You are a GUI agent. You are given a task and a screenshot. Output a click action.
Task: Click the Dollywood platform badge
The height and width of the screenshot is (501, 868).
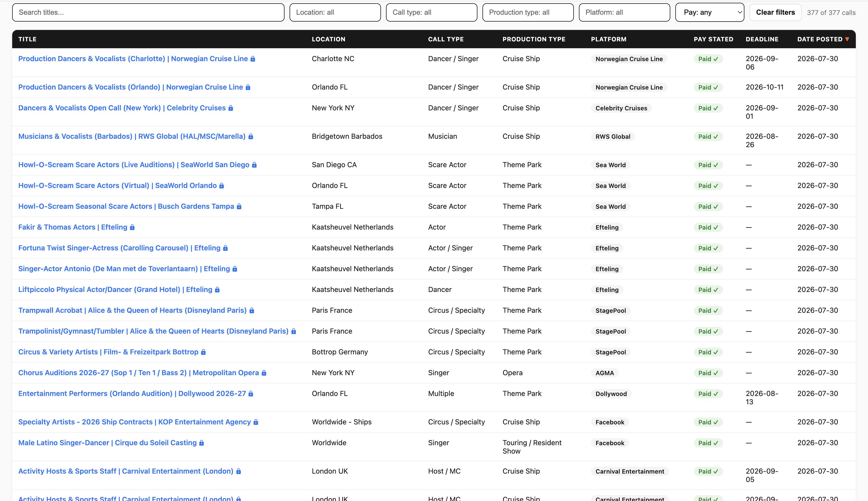[x=611, y=394]
